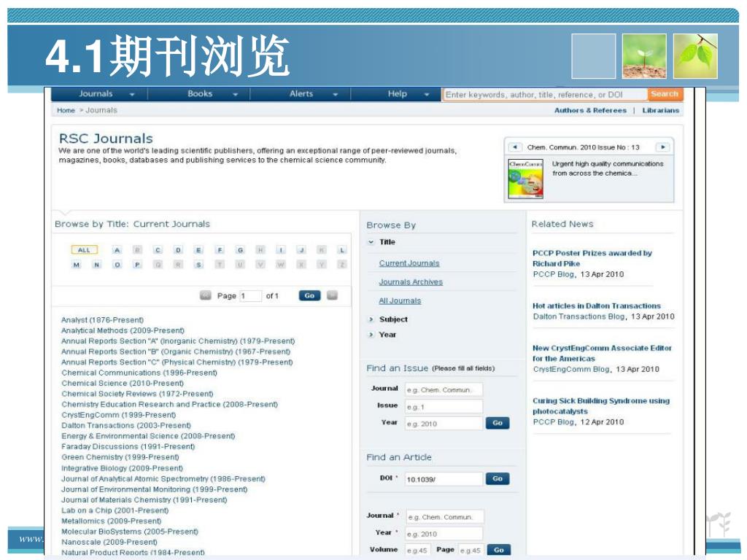Filter journals by letter A
Viewport: 747px width, 560px height.
coord(117,250)
